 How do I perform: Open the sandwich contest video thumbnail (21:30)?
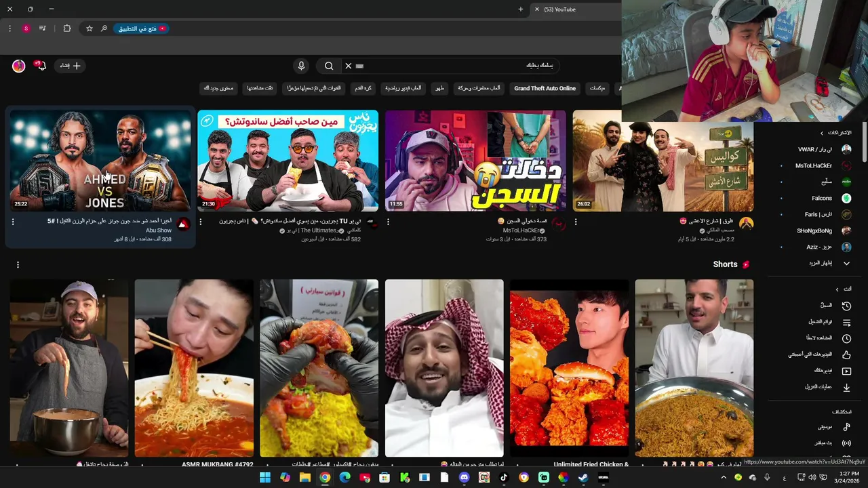[x=288, y=161]
